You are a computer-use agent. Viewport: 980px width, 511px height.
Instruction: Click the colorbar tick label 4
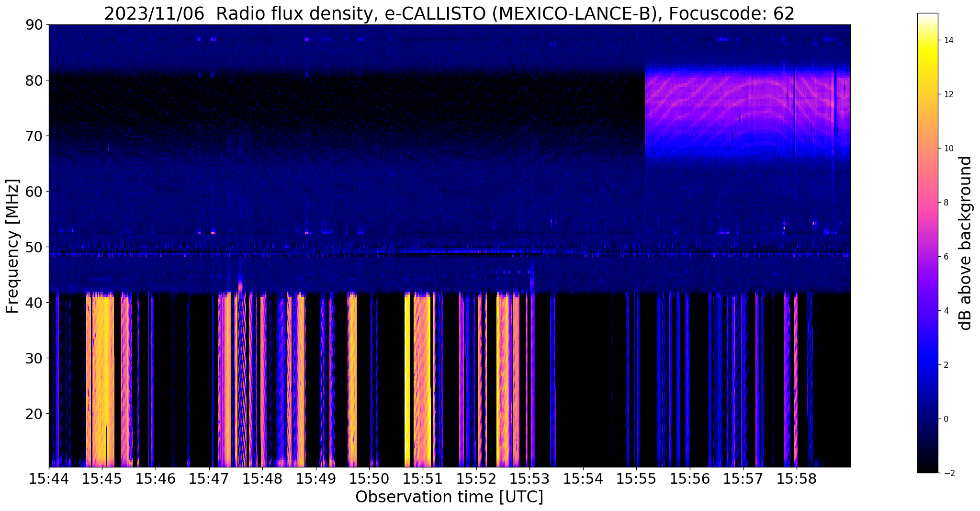coord(946,311)
